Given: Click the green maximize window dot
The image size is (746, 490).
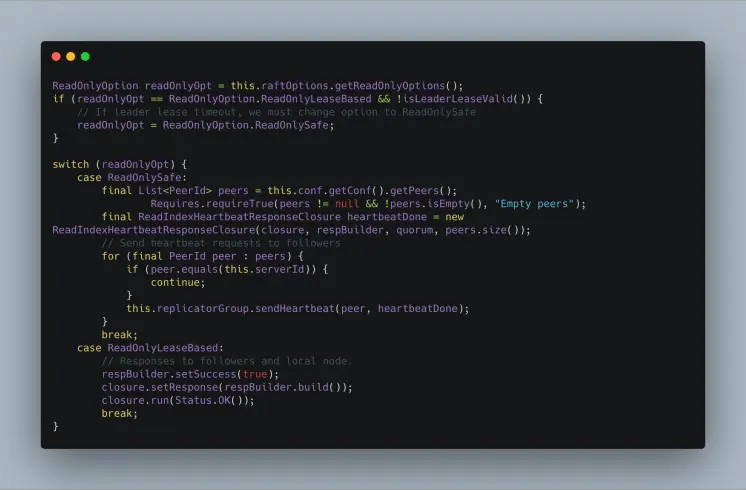Looking at the screenshot, I should click(x=86, y=57).
